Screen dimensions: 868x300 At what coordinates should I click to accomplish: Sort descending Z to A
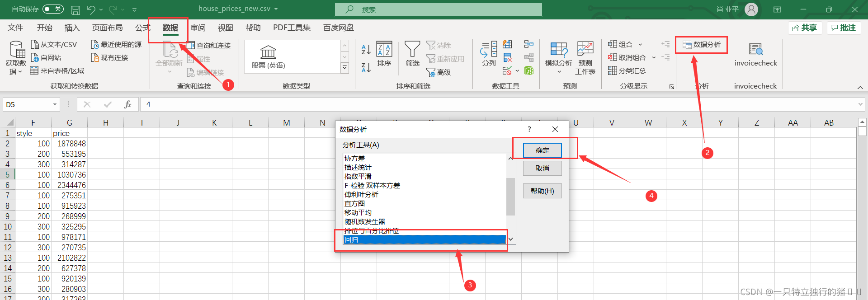click(366, 68)
